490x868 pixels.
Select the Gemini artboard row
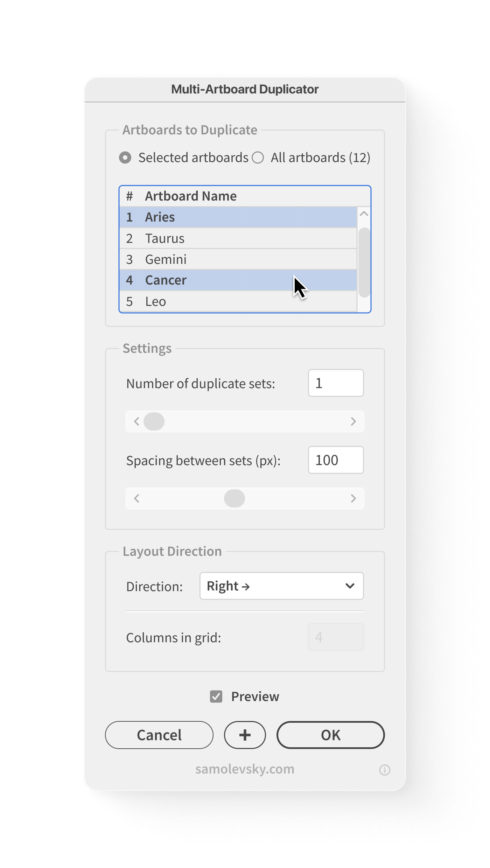tap(238, 259)
